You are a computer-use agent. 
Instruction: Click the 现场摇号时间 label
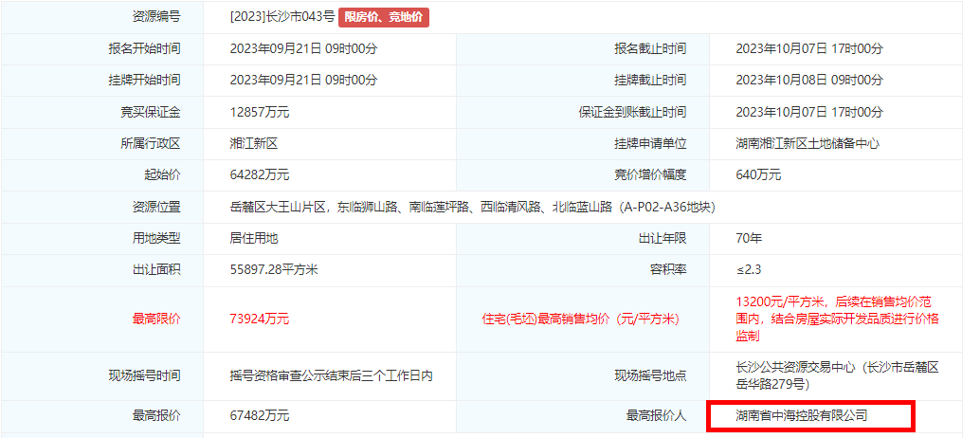(x=144, y=376)
